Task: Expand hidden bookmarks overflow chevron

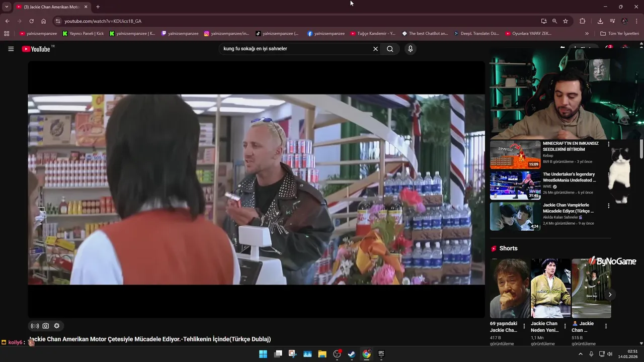Action: tap(587, 34)
